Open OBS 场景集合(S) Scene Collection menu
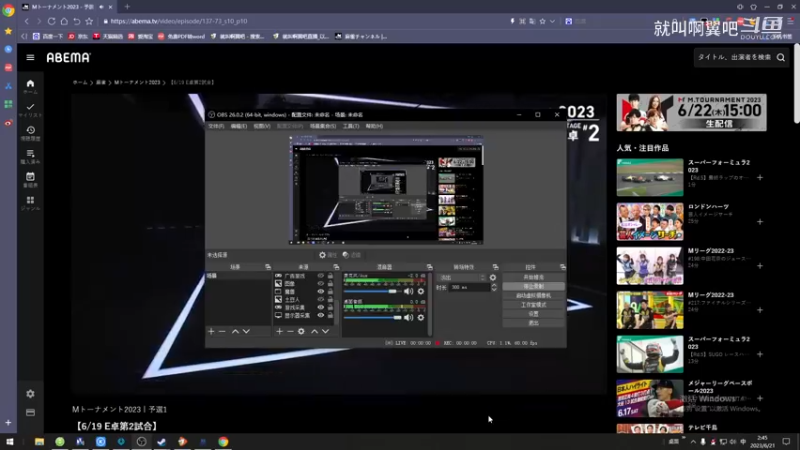800x450 pixels. tap(323, 126)
